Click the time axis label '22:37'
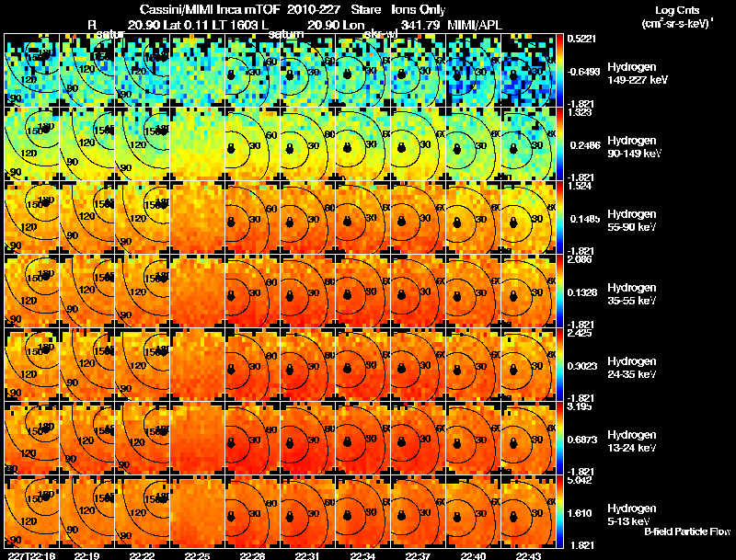Viewport: 736px width, 560px height. tap(418, 555)
